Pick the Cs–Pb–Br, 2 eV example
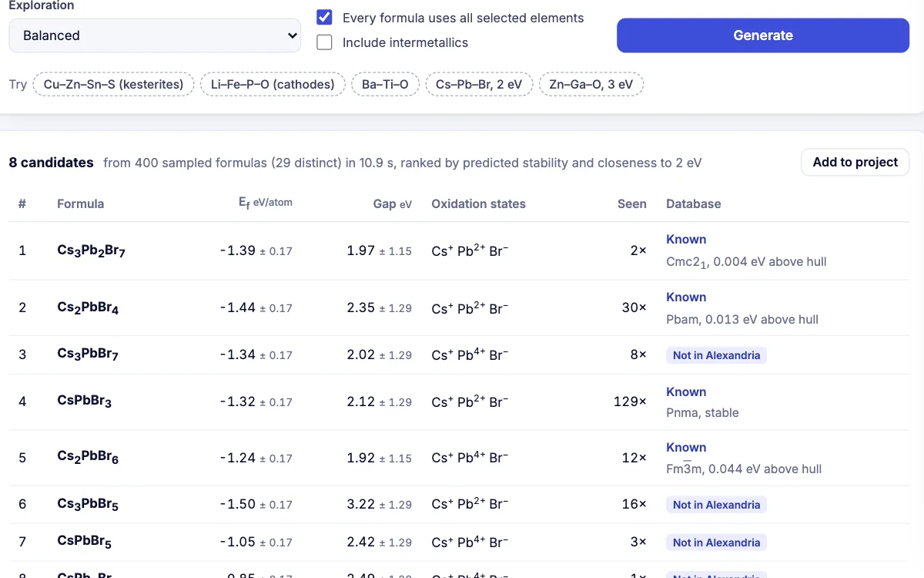This screenshot has width=924, height=578. pos(479,84)
